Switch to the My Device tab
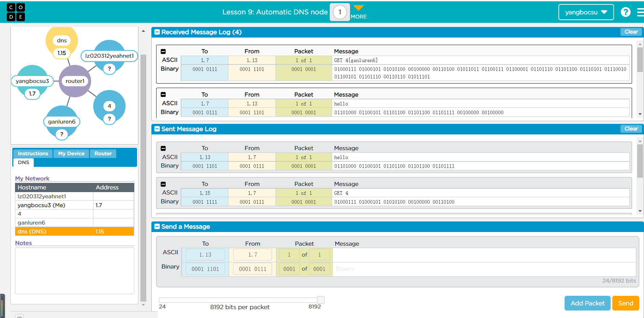Screen dimensions: 644x318 pos(71,154)
